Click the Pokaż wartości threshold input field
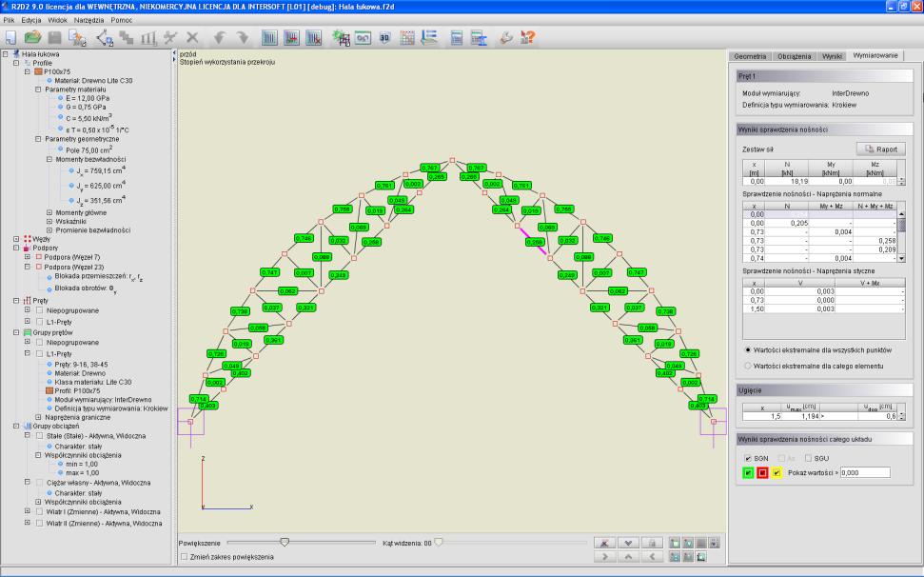 pyautogui.click(x=865, y=472)
